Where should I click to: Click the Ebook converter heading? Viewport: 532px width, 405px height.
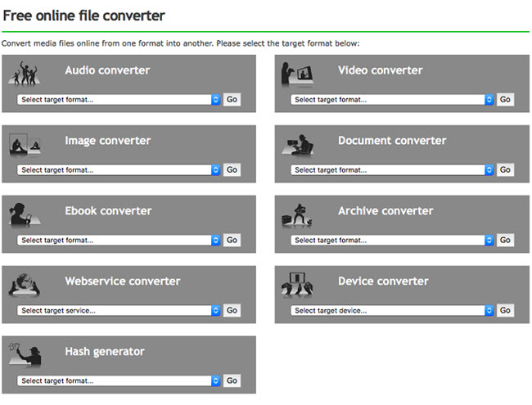click(x=108, y=210)
